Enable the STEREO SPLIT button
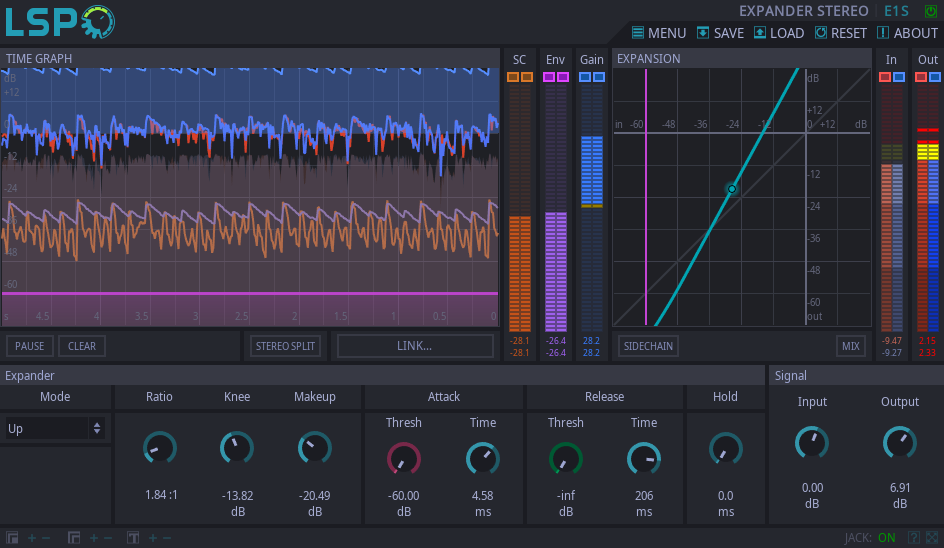Image resolution: width=944 pixels, height=548 pixels. [x=285, y=346]
